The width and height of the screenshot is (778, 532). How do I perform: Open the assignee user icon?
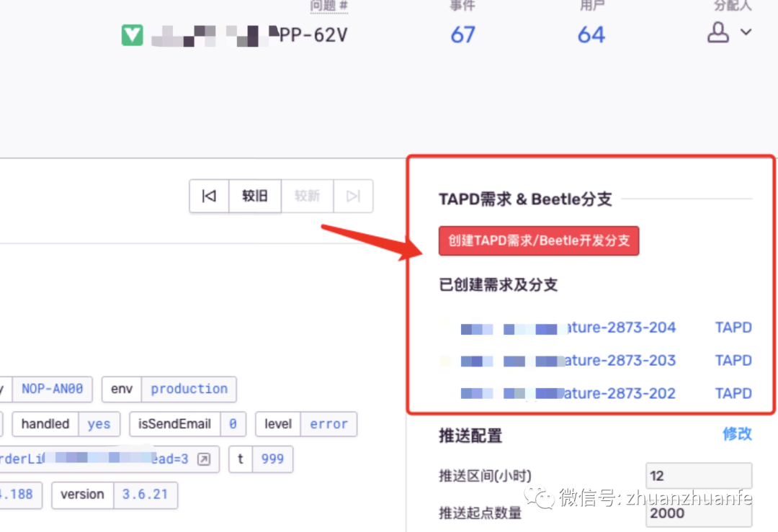pos(717,32)
